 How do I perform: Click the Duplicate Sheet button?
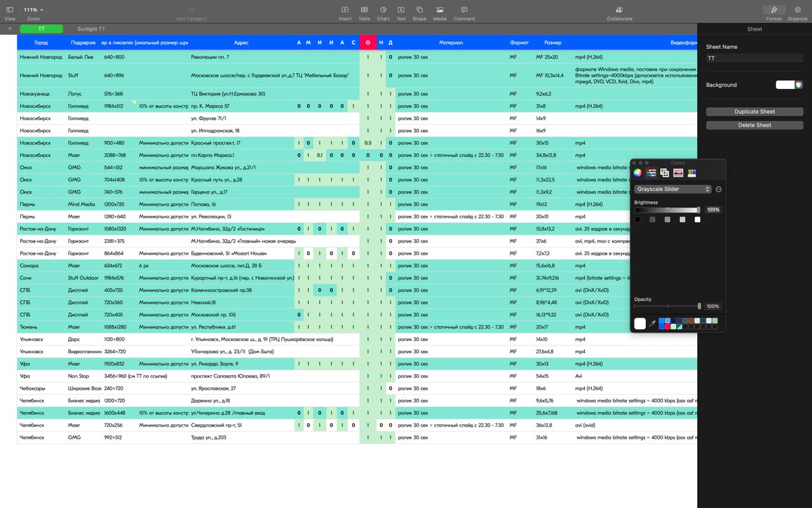click(x=754, y=112)
